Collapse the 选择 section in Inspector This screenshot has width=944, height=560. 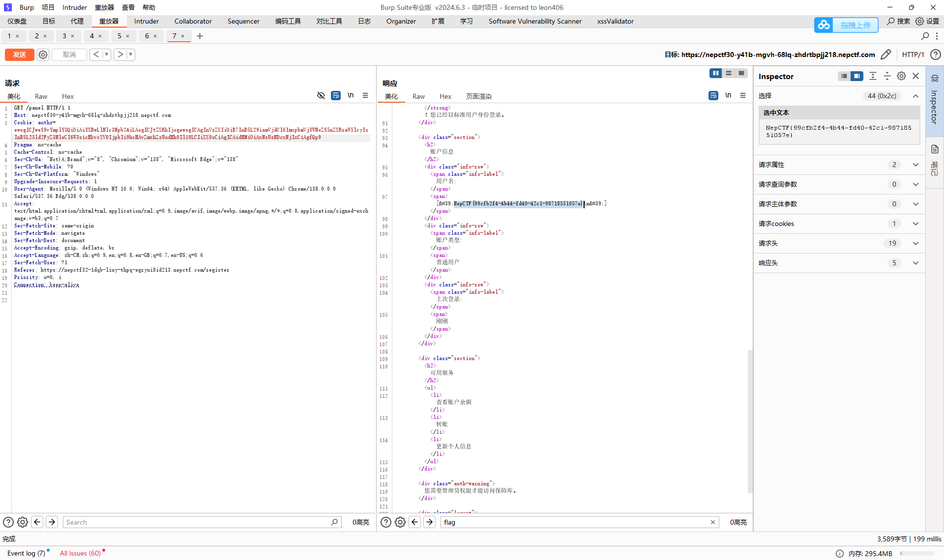click(916, 96)
